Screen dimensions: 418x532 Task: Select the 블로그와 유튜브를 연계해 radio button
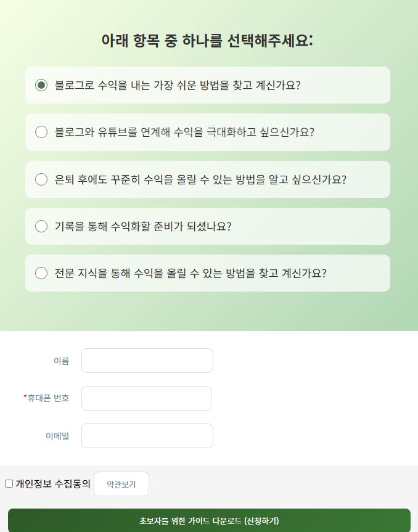coord(41,132)
